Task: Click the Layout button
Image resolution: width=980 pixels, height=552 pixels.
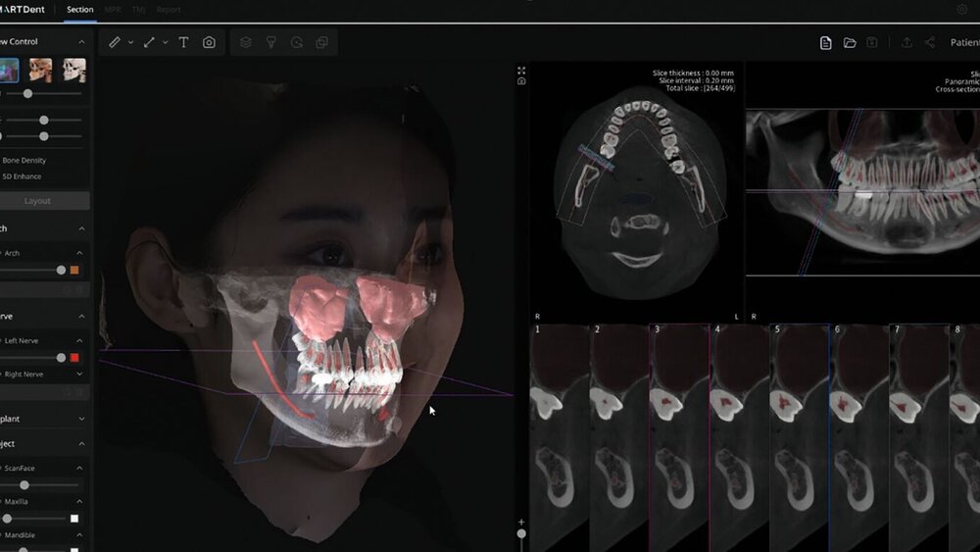Action: (39, 201)
